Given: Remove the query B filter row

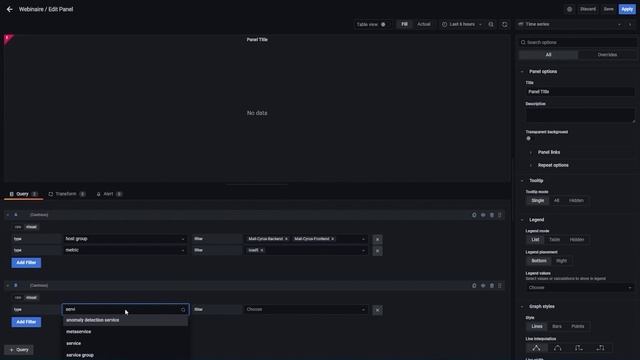Looking at the screenshot, I should click(x=378, y=310).
